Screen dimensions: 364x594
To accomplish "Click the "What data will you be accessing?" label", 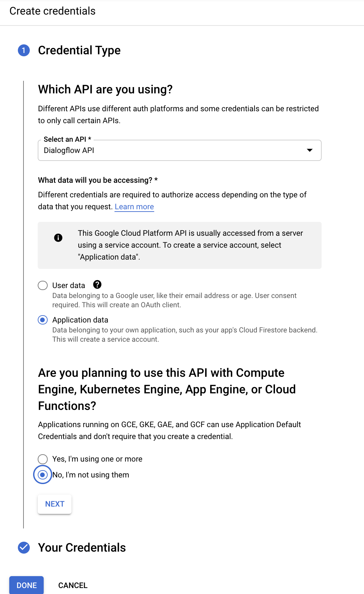I will (x=98, y=180).
